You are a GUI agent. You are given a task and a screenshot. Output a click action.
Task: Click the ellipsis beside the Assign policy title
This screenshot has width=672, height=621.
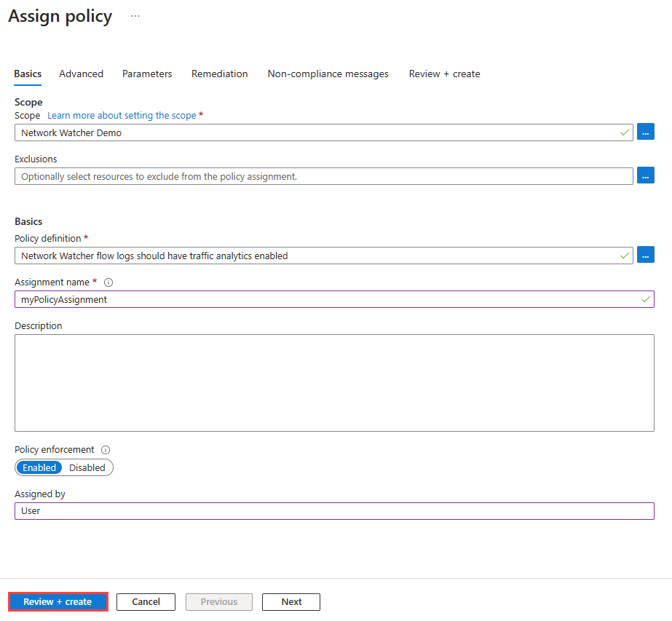pos(135,15)
